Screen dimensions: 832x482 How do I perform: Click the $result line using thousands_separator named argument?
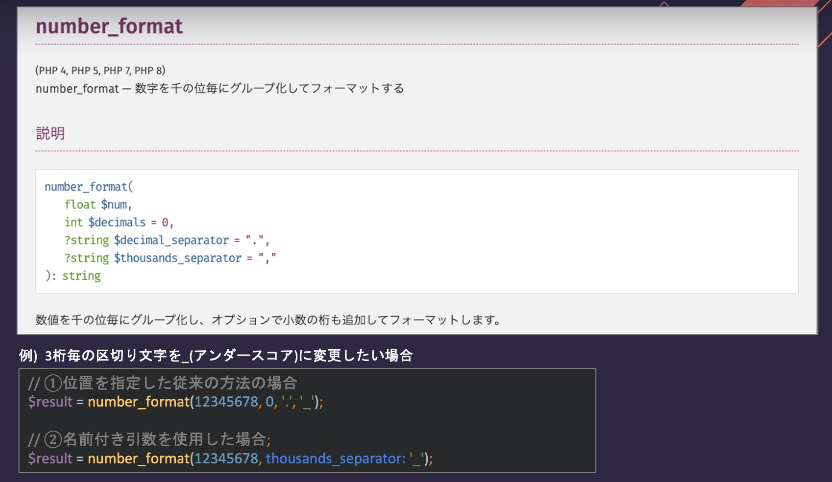pyautogui.click(x=230, y=458)
